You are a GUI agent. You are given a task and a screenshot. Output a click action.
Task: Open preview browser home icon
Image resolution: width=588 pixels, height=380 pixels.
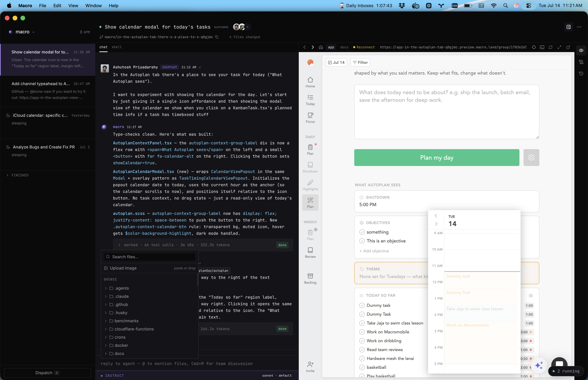click(321, 47)
